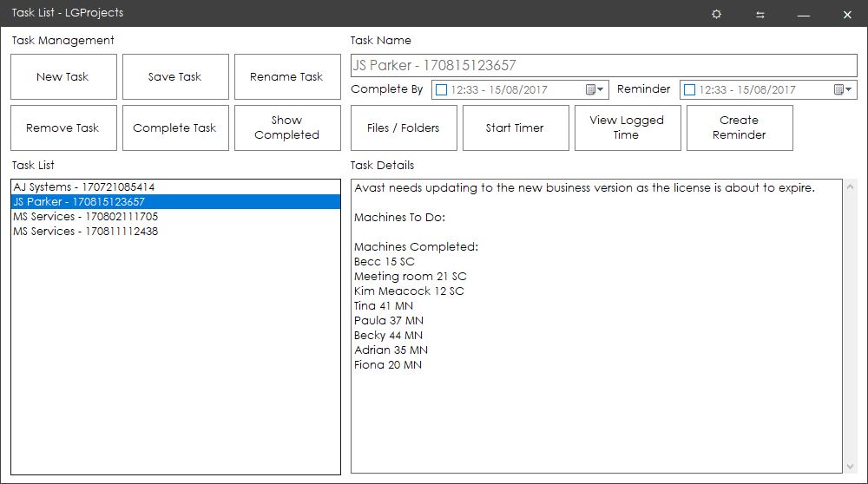This screenshot has width=868, height=484.
Task: Enable the Complete By checkbox
Action: coord(441,89)
